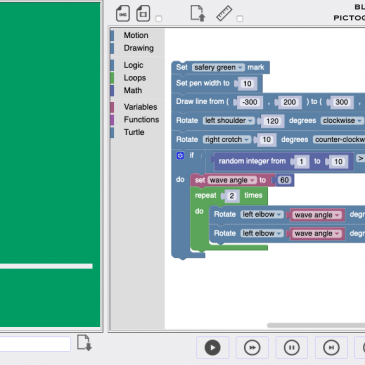Open left elbow dropdown in second nested Rotate
365x365 pixels.
[x=262, y=233]
